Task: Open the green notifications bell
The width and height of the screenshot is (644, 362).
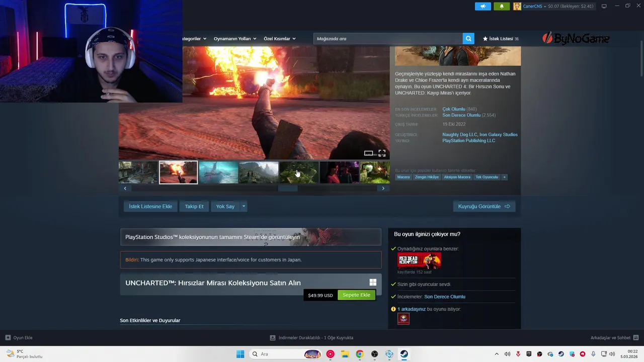Action: [502, 6]
